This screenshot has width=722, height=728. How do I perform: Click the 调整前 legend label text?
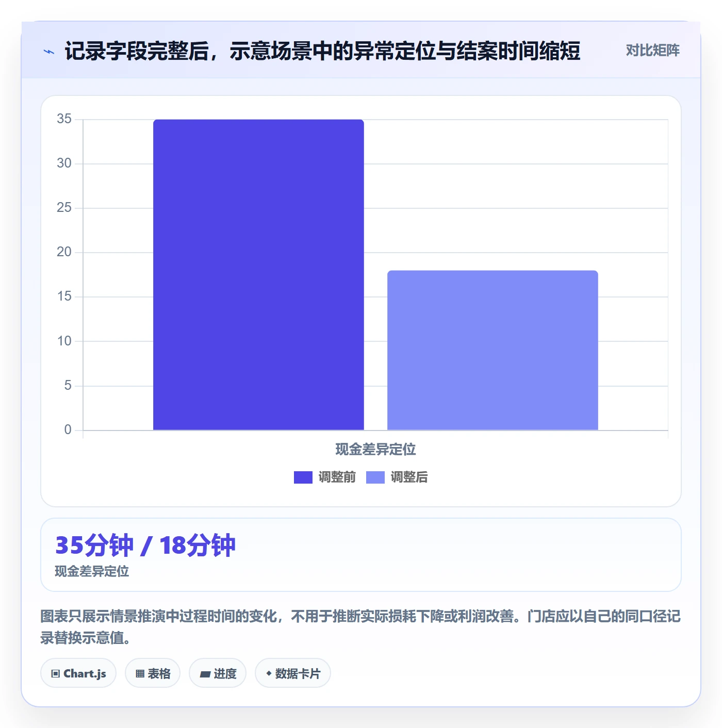tap(337, 477)
